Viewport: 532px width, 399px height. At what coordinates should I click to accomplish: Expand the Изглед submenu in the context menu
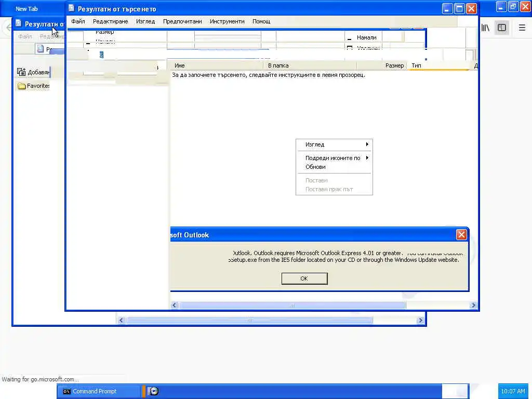click(x=334, y=144)
